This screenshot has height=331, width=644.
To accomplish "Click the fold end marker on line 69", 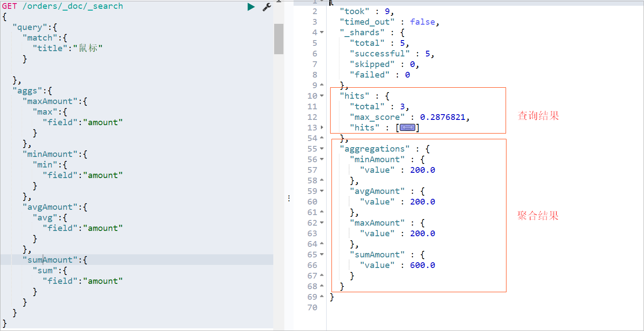I will point(322,297).
